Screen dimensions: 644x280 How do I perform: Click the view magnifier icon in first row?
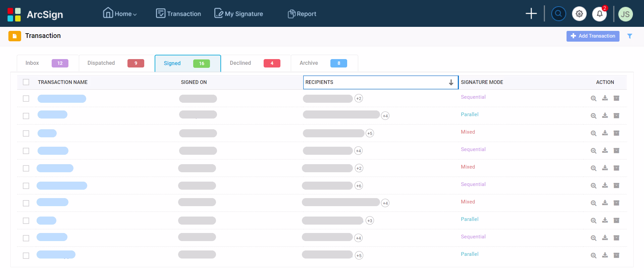pyautogui.click(x=593, y=98)
